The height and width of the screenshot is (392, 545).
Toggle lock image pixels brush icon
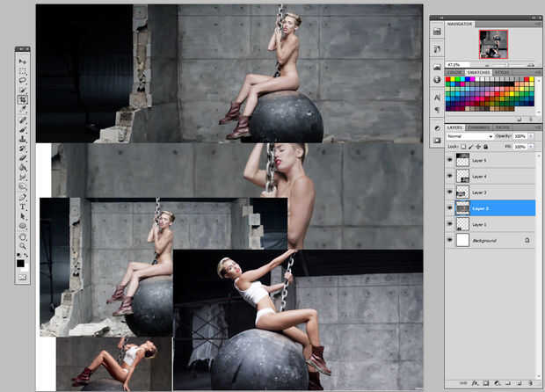click(470, 147)
